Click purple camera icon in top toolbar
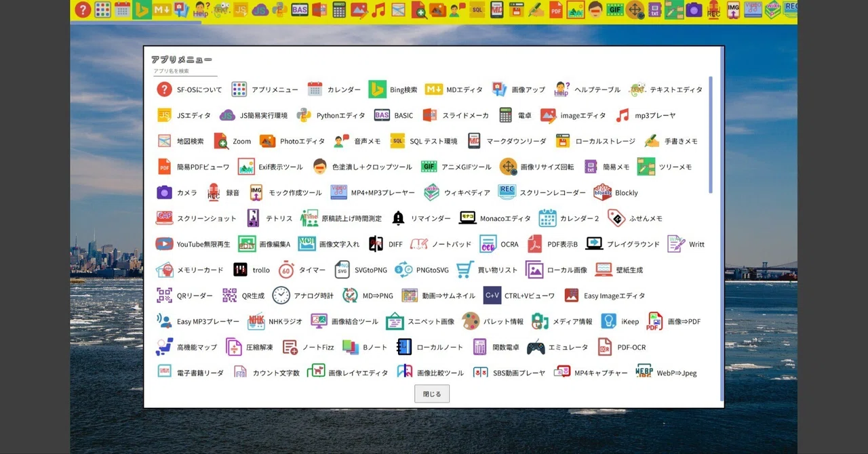The image size is (868, 454). point(694,9)
